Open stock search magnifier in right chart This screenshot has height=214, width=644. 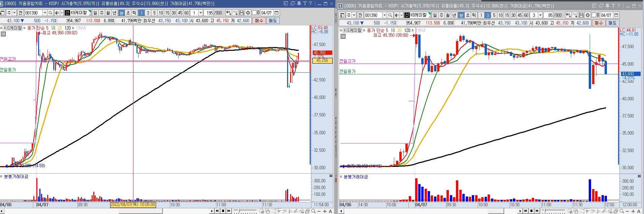point(390,15)
